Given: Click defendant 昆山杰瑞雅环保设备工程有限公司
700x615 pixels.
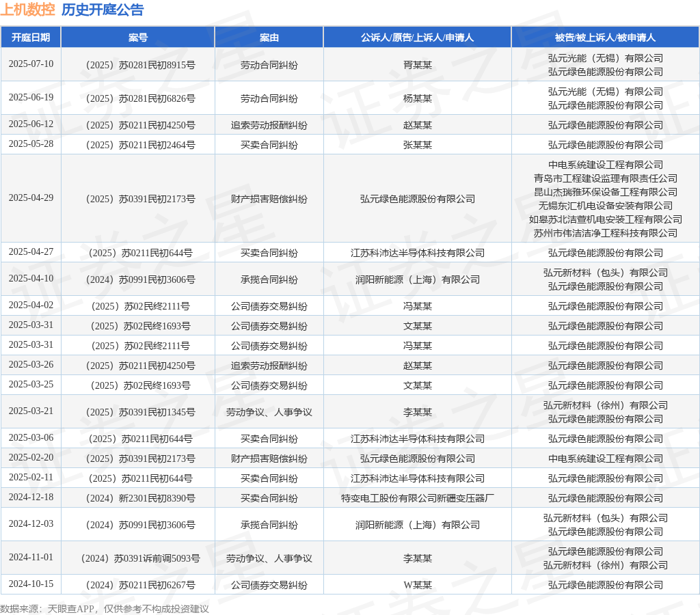Looking at the screenshot, I should (x=606, y=192).
